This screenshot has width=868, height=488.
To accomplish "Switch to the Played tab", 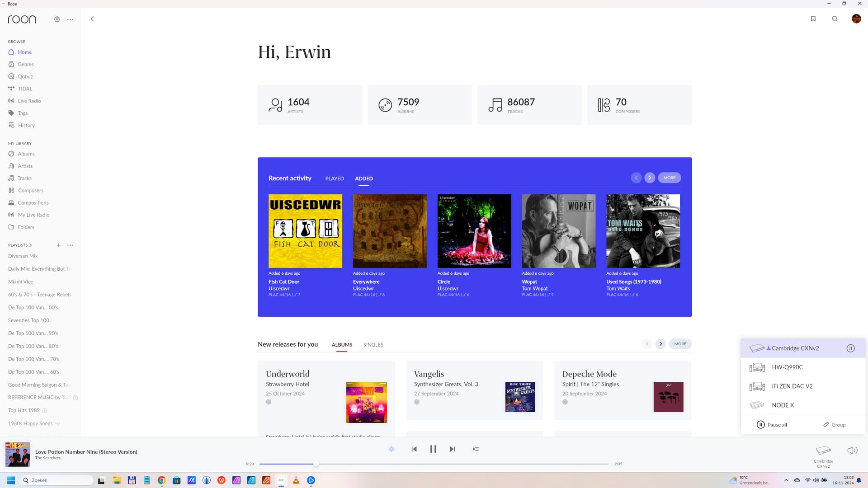I will [x=335, y=178].
